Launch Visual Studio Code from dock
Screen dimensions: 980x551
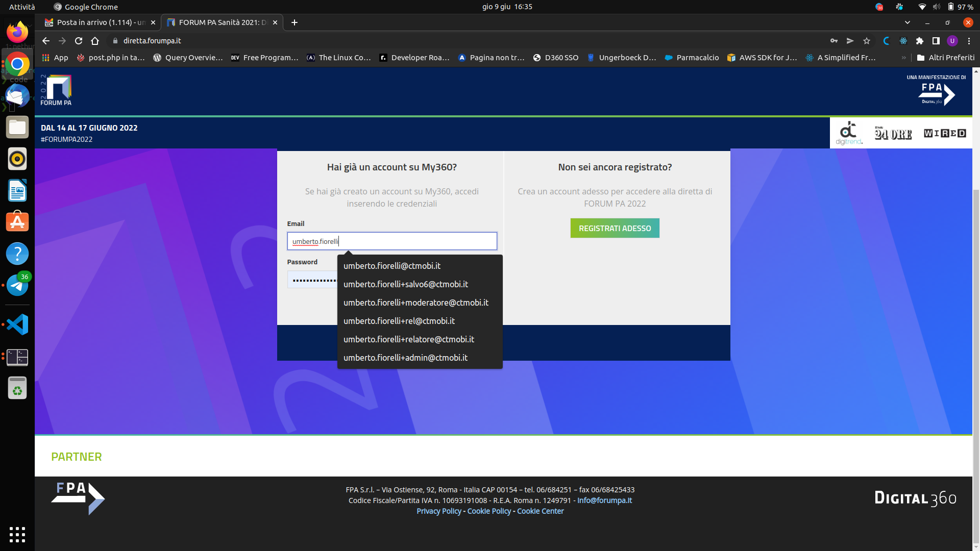pos(17,324)
